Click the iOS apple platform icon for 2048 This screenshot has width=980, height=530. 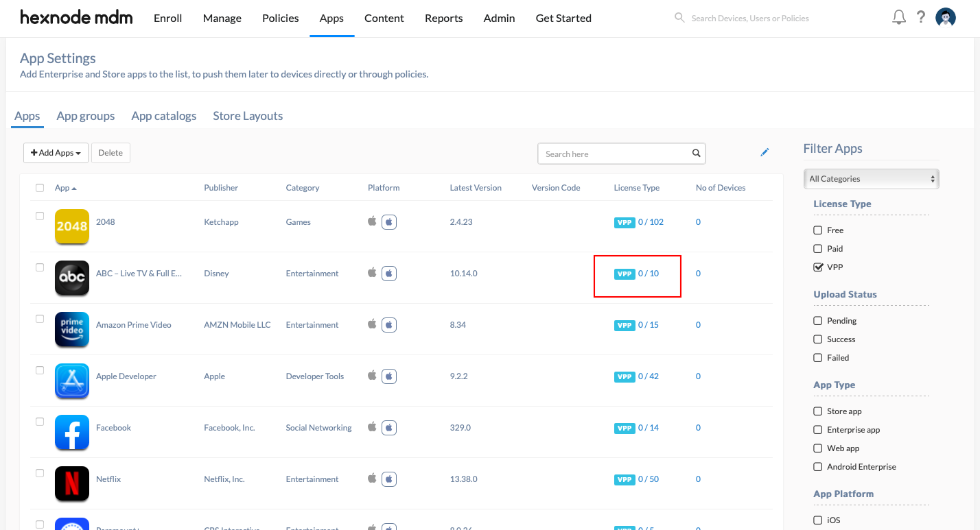372,221
